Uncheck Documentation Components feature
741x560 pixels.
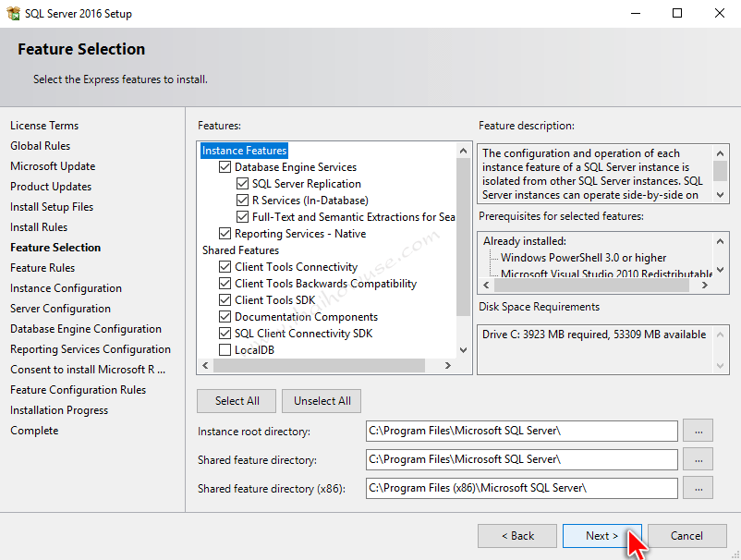click(x=225, y=317)
